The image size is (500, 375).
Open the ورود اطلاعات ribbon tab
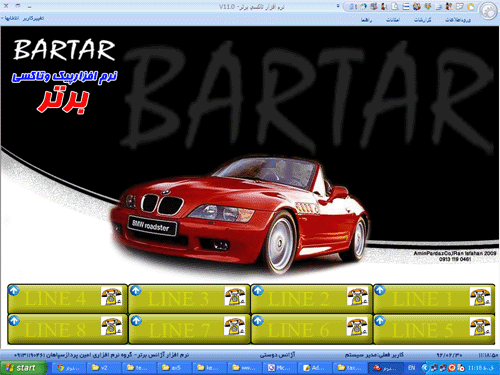coord(458,20)
